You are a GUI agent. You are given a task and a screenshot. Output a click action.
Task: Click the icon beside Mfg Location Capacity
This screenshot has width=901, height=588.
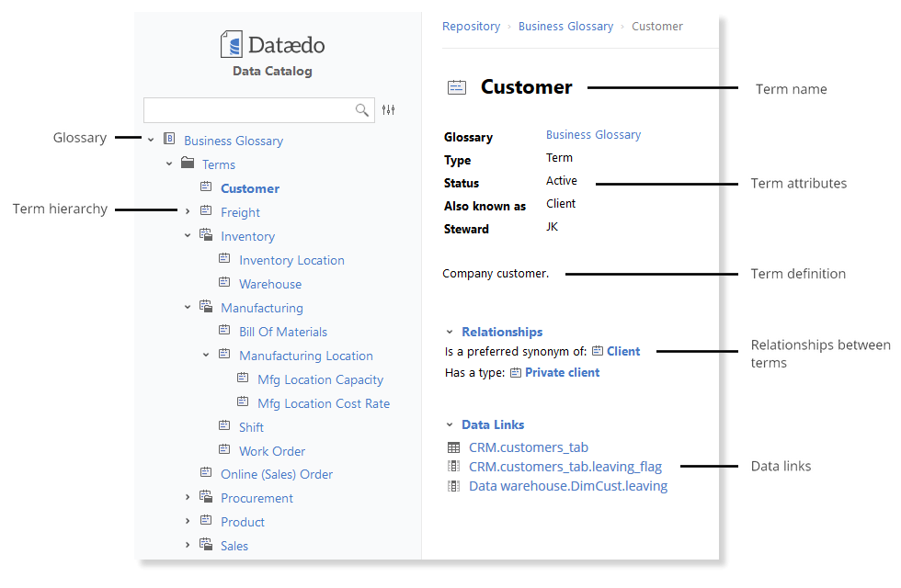(x=243, y=378)
